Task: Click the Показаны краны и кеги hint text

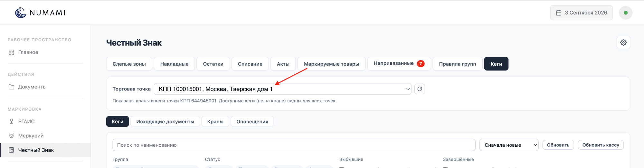Action: click(x=224, y=101)
